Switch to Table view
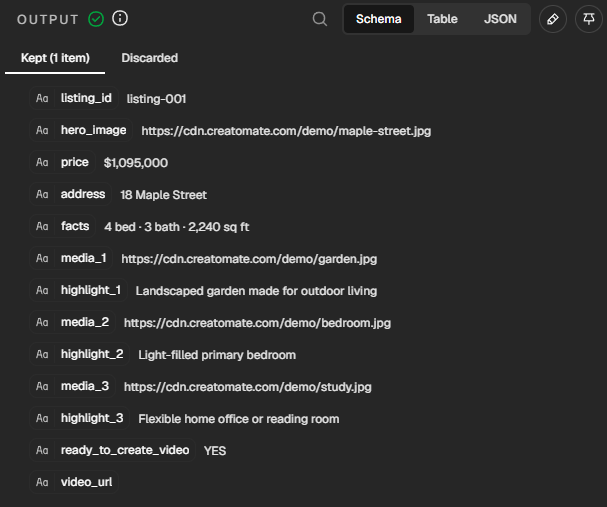Image resolution: width=607 pixels, height=507 pixels. (442, 19)
